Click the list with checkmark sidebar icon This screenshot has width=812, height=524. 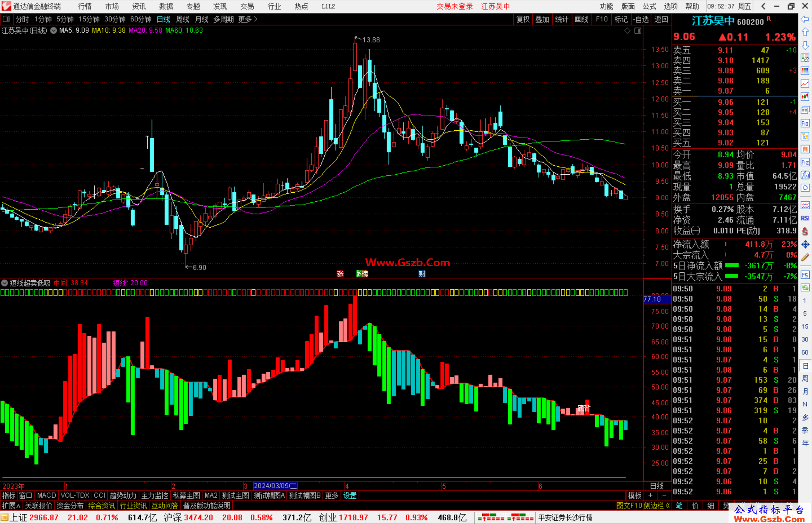click(x=805, y=58)
